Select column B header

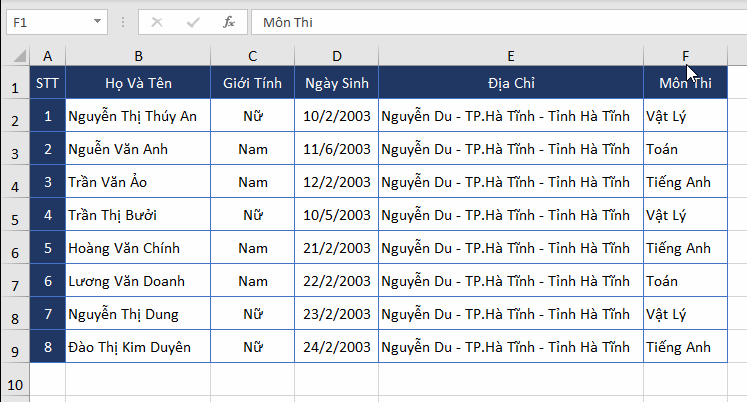click(x=138, y=56)
